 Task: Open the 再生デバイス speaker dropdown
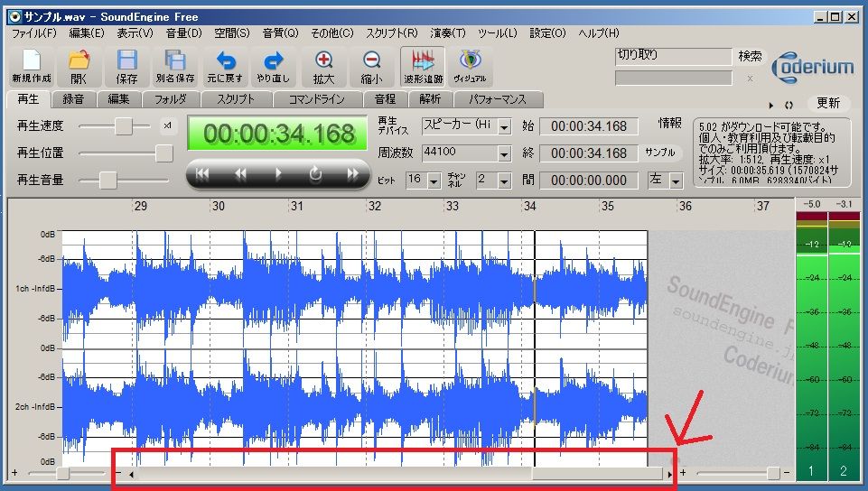(504, 126)
